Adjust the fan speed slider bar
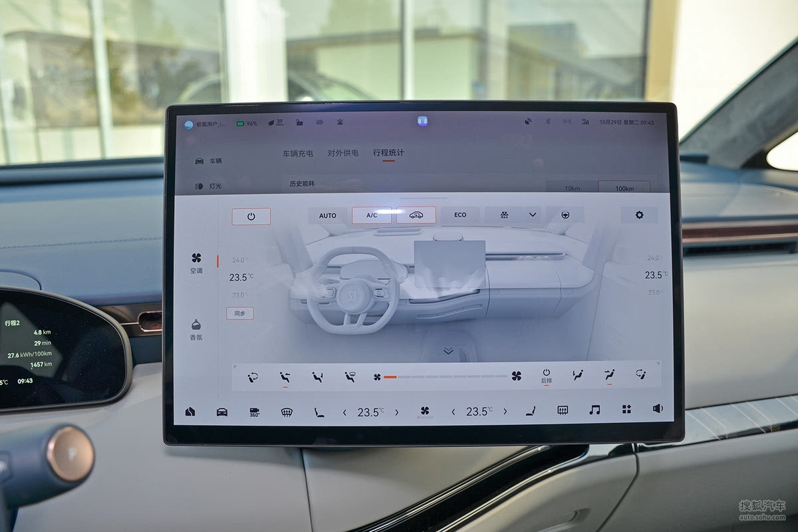The image size is (798, 532). pyautogui.click(x=446, y=376)
